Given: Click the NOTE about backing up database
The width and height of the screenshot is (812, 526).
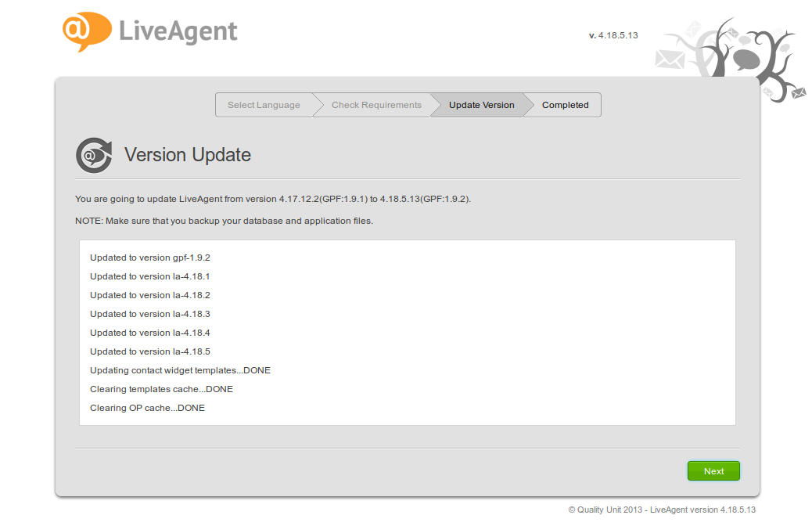Looking at the screenshot, I should point(224,221).
